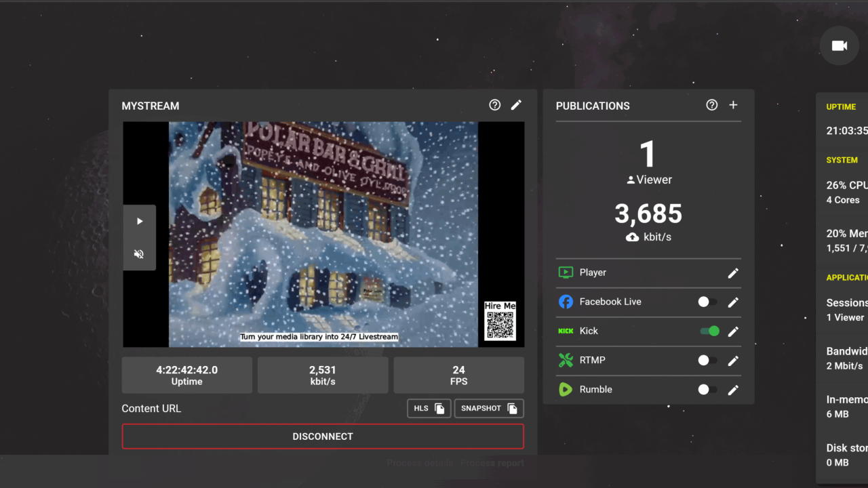868x488 pixels.
Task: Click the 26% CPU reading
Action: pyautogui.click(x=847, y=185)
